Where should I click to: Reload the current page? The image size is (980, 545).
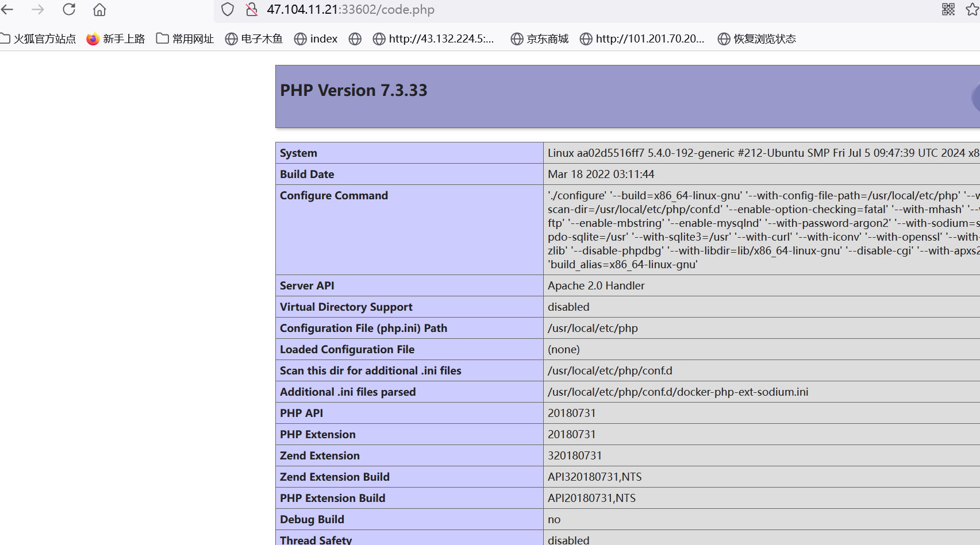[69, 10]
